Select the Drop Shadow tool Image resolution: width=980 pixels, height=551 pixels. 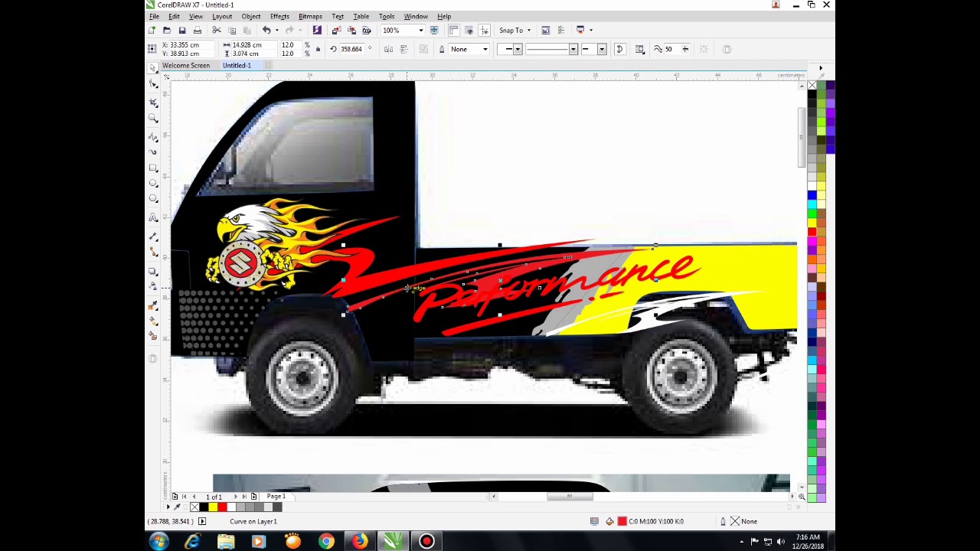click(x=153, y=271)
